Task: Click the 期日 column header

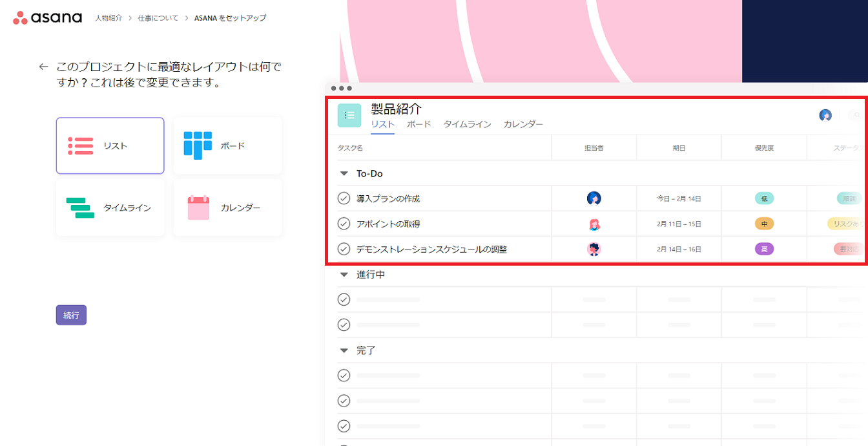Action: (x=679, y=148)
